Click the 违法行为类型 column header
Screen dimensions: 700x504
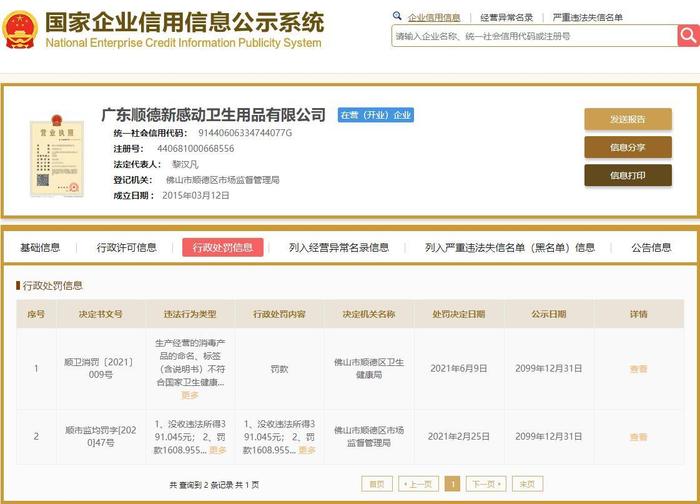click(x=190, y=314)
